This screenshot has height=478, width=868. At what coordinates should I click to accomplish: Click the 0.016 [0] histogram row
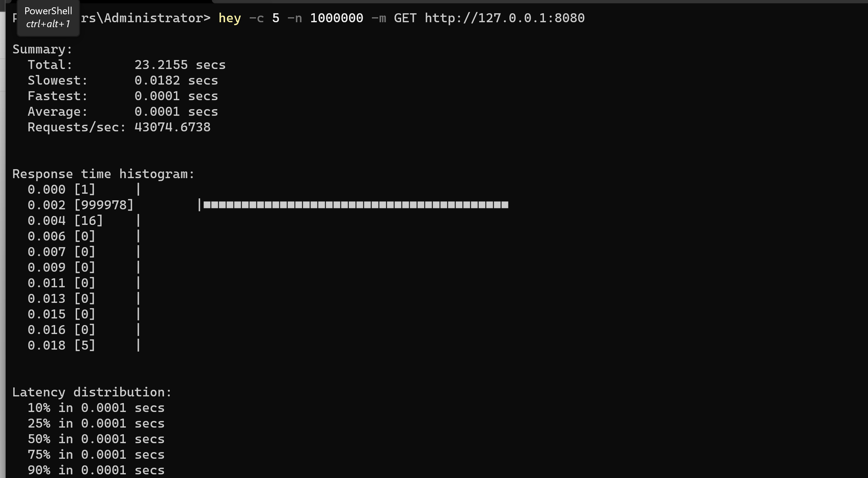pyautogui.click(x=84, y=330)
